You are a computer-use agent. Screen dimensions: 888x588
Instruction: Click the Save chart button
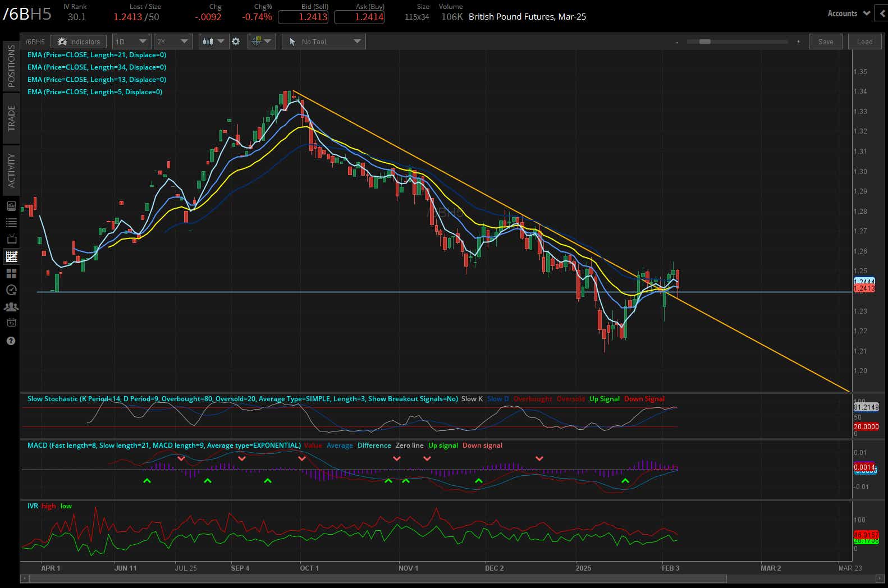click(x=825, y=42)
